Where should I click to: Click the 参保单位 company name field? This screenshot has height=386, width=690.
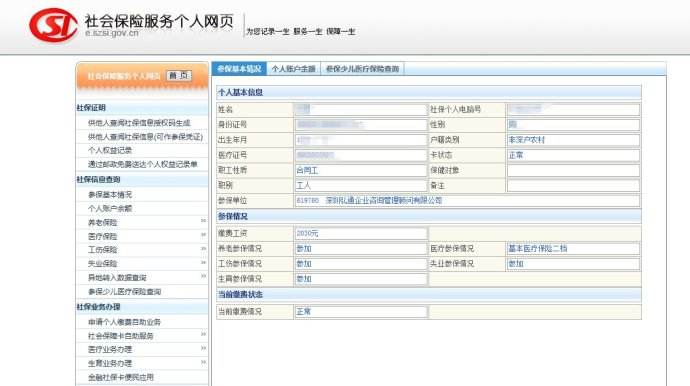(x=467, y=201)
